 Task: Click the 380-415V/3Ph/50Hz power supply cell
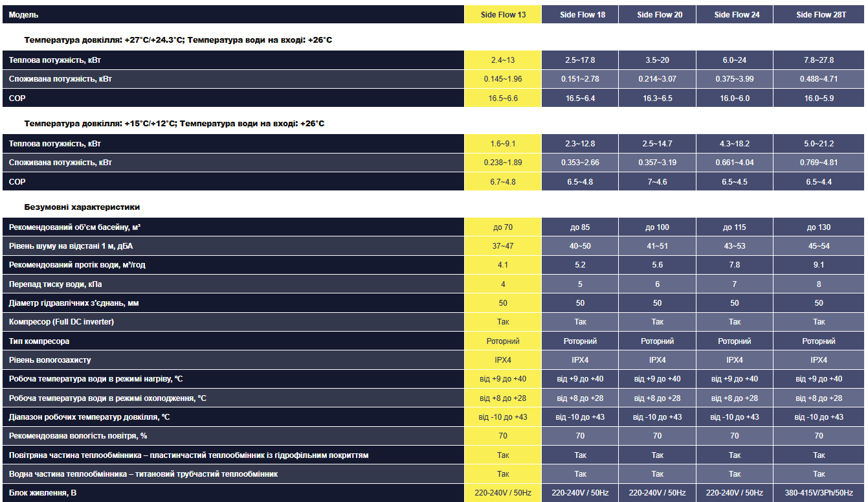tap(819, 493)
